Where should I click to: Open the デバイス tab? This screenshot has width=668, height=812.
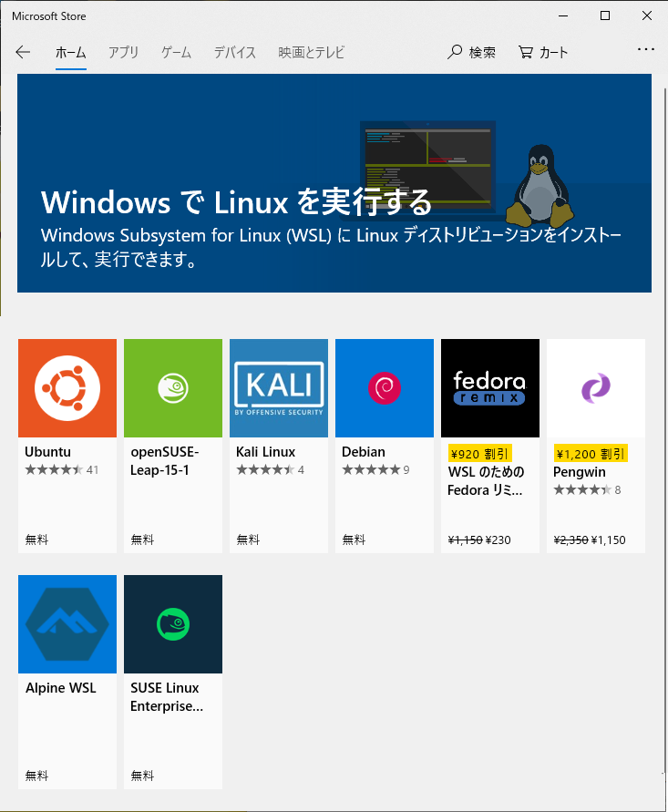pyautogui.click(x=234, y=52)
